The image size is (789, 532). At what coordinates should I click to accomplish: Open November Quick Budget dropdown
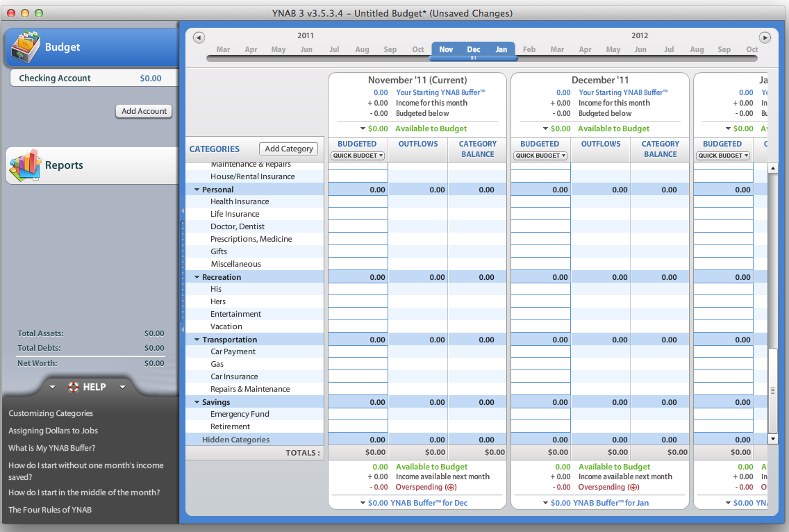coord(358,156)
